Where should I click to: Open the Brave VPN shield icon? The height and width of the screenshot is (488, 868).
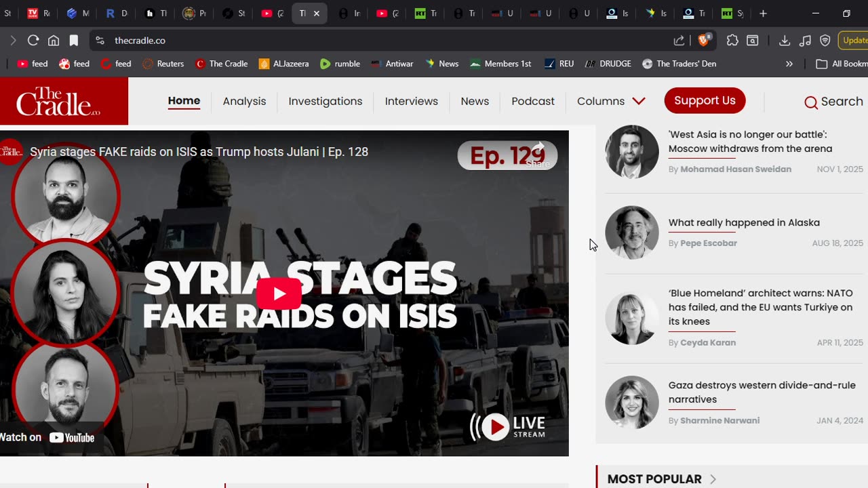click(x=825, y=41)
